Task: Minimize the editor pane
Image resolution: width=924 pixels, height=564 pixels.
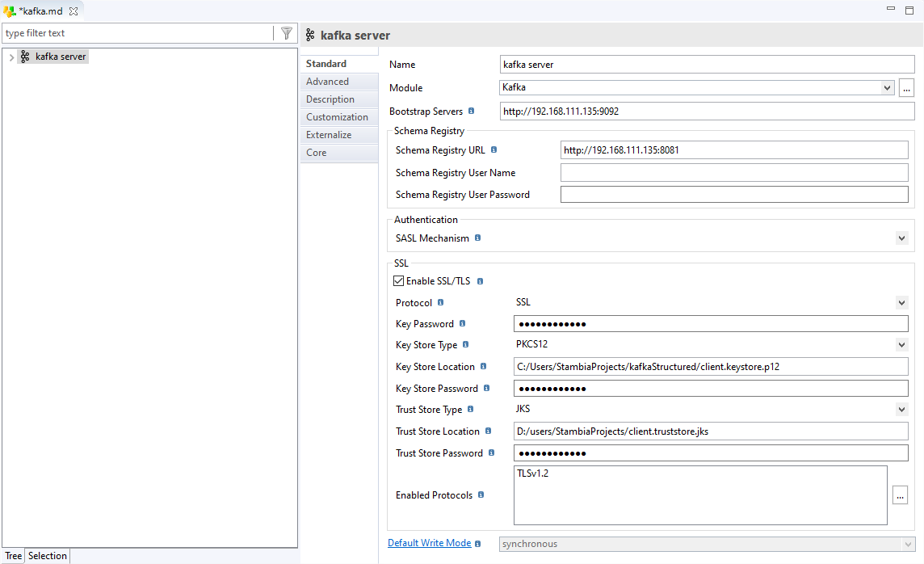Action: (x=891, y=9)
